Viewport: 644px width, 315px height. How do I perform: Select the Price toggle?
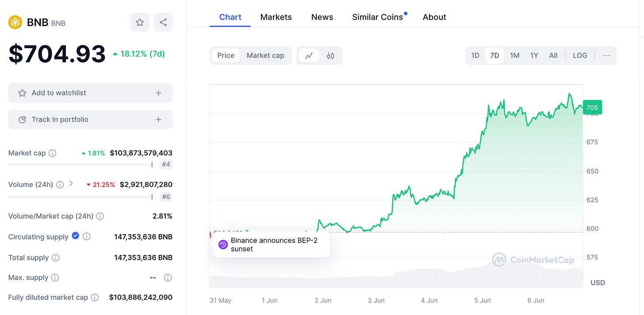(x=226, y=56)
